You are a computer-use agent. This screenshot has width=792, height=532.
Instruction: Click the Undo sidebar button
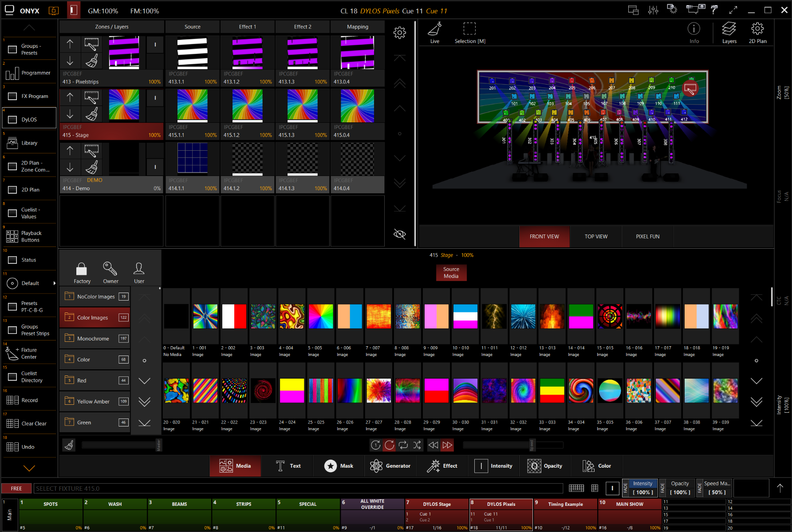pos(29,447)
